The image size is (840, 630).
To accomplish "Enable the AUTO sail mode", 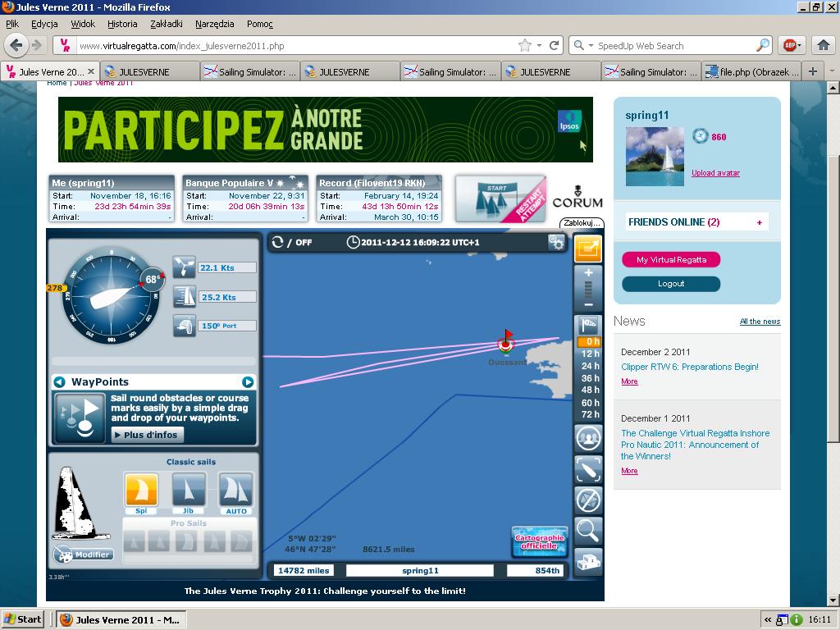I will [235, 491].
